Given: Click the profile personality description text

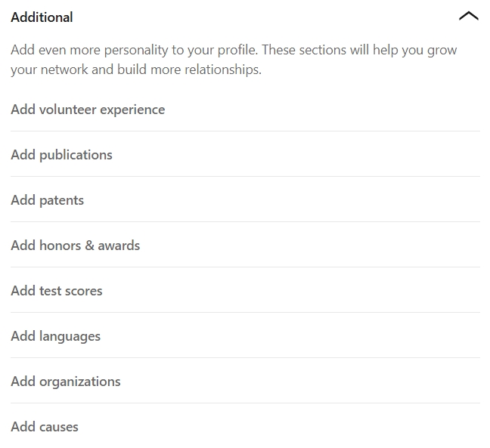Looking at the screenshot, I should [234, 60].
